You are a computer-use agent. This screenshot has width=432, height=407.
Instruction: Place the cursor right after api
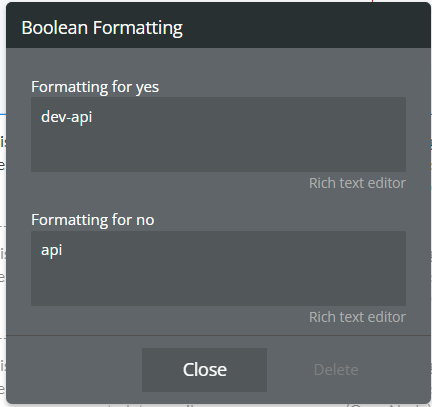(63, 250)
